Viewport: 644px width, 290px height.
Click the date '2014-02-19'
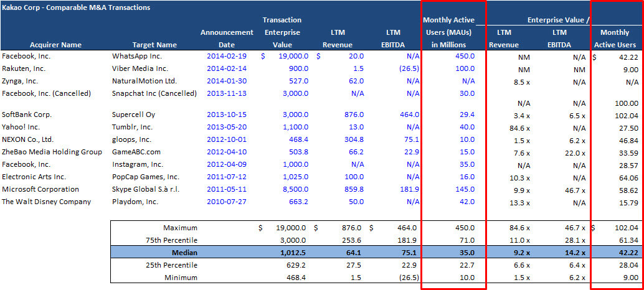[x=227, y=57]
